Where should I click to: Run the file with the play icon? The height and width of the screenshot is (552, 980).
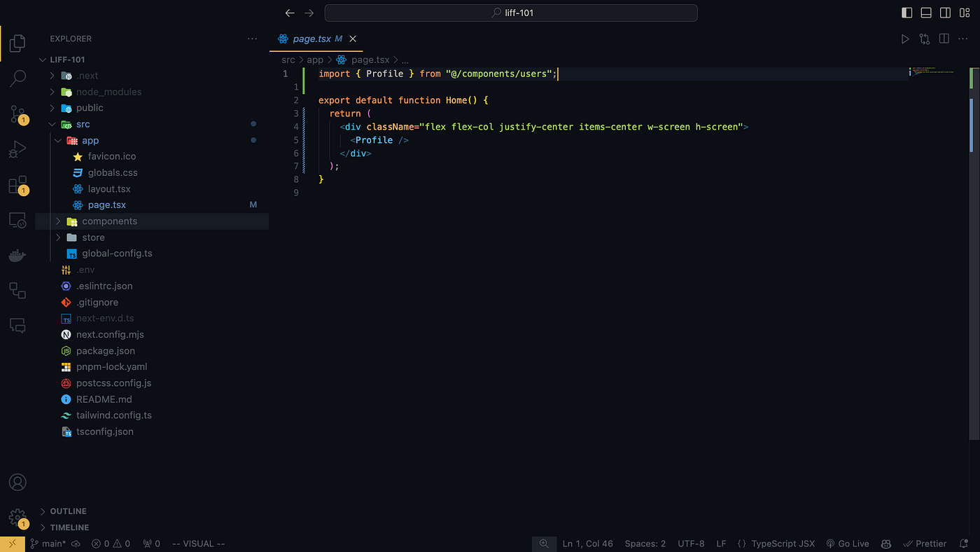tap(905, 39)
